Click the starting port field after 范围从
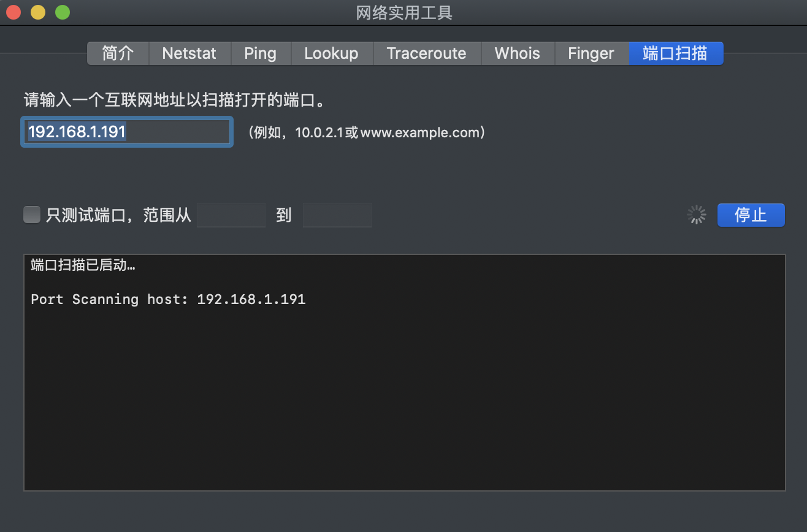The height and width of the screenshot is (532, 807). click(x=231, y=215)
